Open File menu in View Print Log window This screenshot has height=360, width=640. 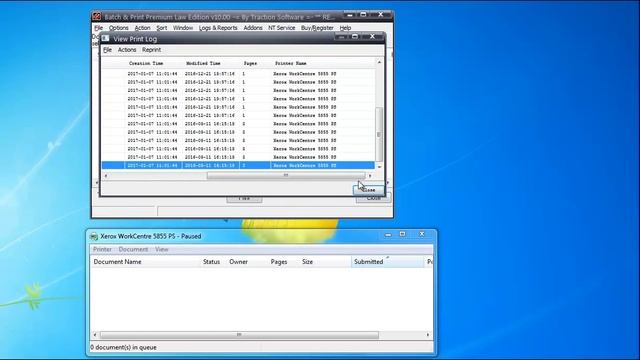(107, 50)
